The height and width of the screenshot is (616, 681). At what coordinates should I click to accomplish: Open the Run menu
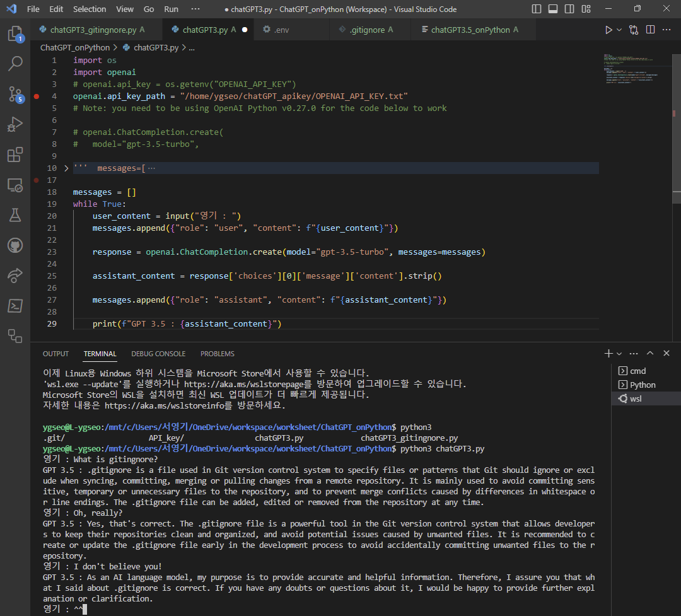tap(171, 9)
